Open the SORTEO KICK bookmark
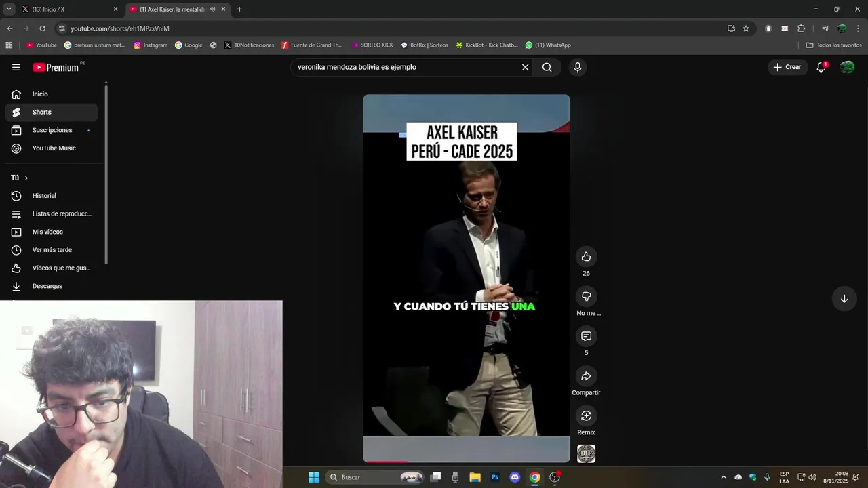Viewport: 868px width, 488px height. click(x=372, y=45)
